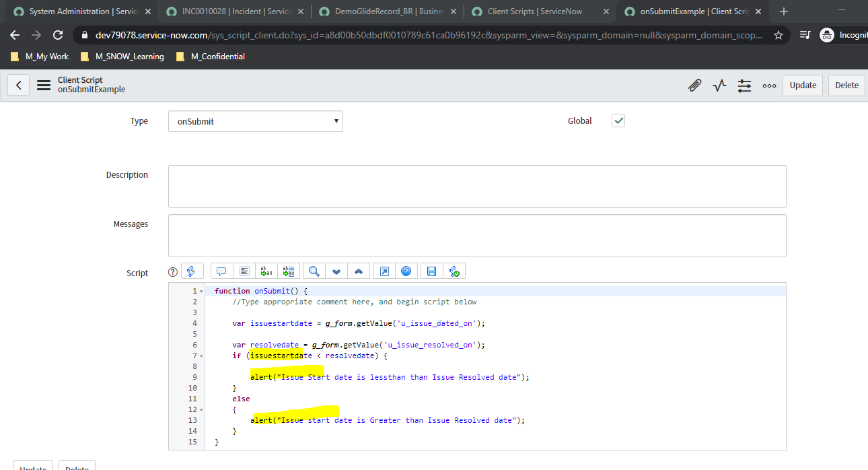Collapse line 7 using its code folding arrow
Screen dimensions: 868x470
pyautogui.click(x=201, y=356)
